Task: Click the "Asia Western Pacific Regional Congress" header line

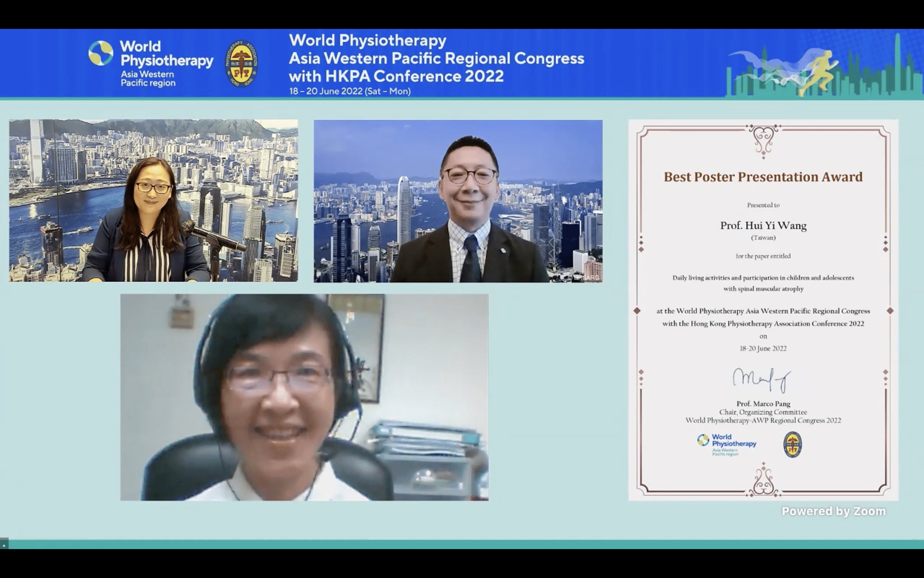Action: point(436,58)
